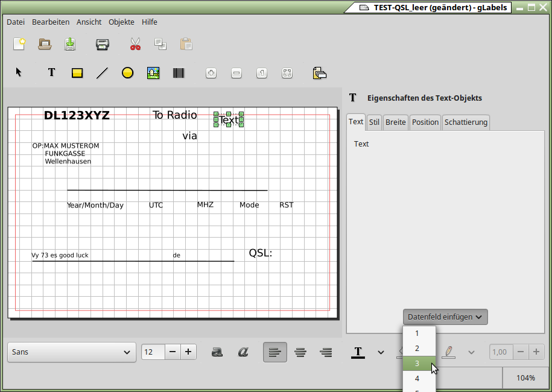Toggle bold text formatting
Image resolution: width=552 pixels, height=392 pixels.
[217, 352]
